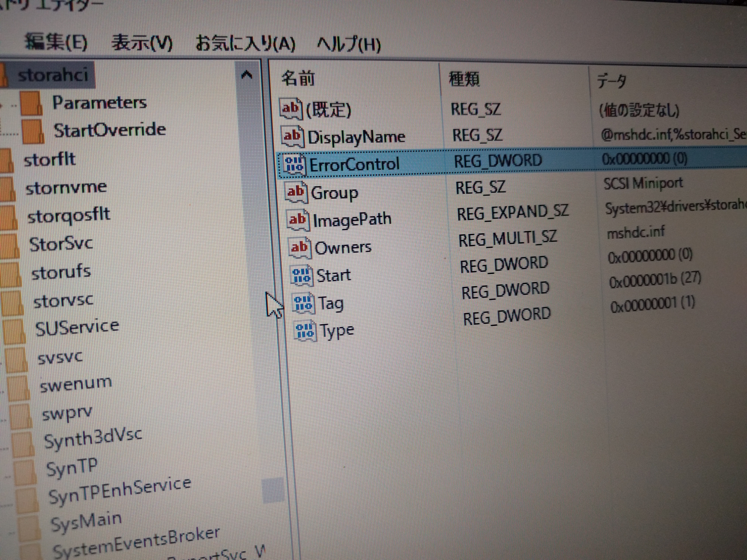Open the ヘルプ(H) help menu
The image size is (747, 560).
click(349, 45)
